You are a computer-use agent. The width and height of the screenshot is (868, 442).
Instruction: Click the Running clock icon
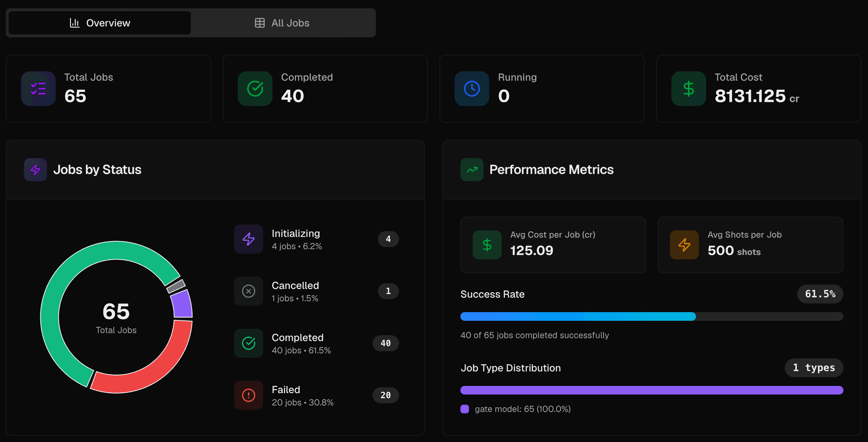(x=472, y=89)
